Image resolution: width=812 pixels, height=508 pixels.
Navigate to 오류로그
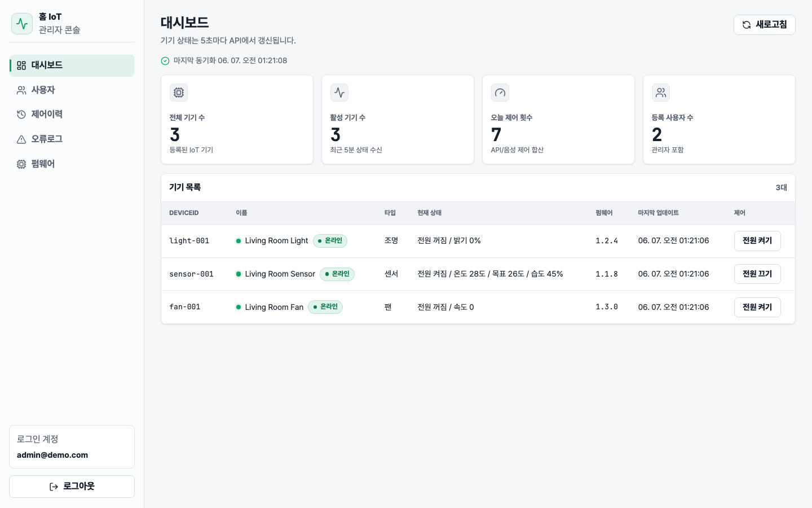(72, 139)
